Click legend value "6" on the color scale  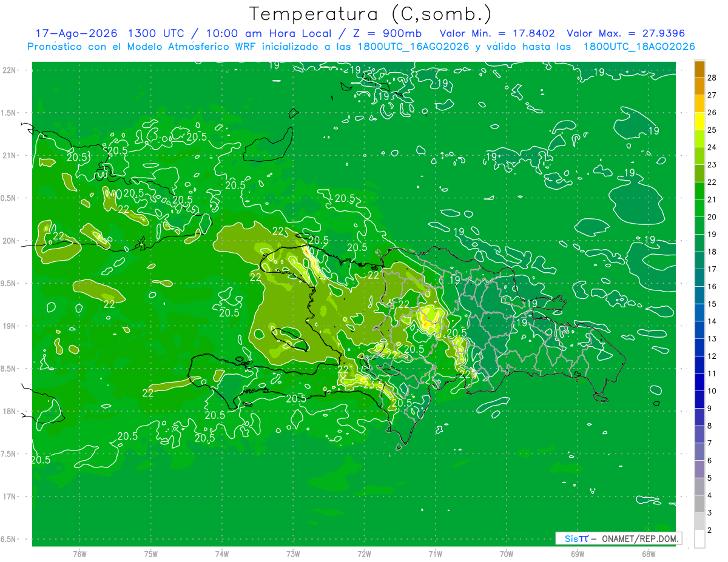710,461
